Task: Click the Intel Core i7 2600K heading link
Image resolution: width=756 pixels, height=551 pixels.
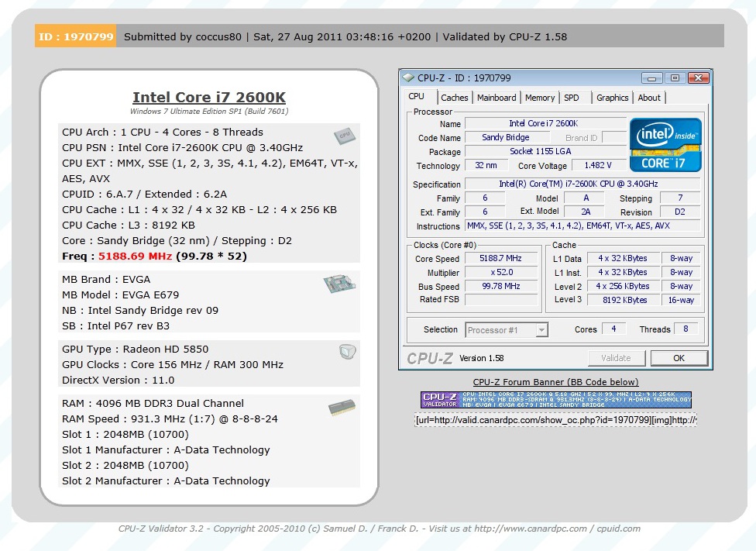Action: pos(209,97)
